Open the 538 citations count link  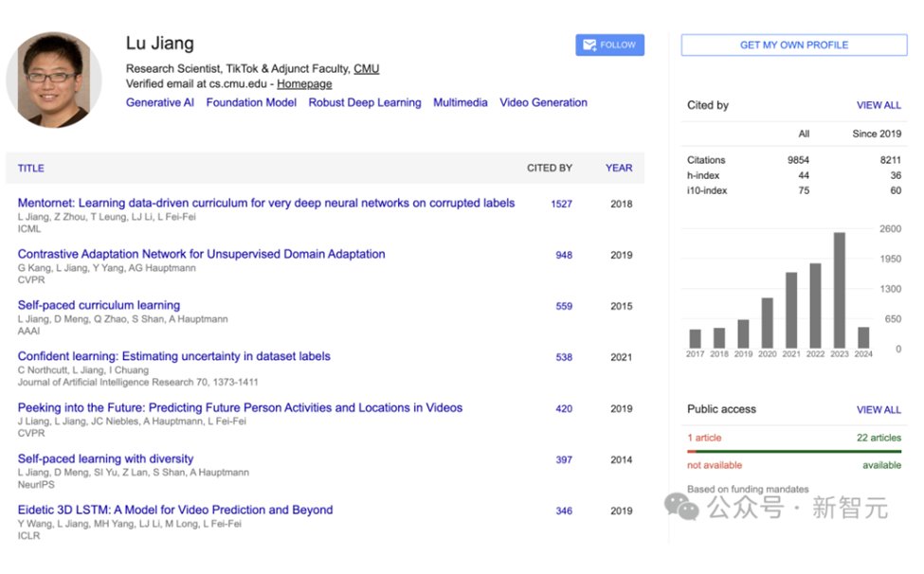click(x=563, y=357)
